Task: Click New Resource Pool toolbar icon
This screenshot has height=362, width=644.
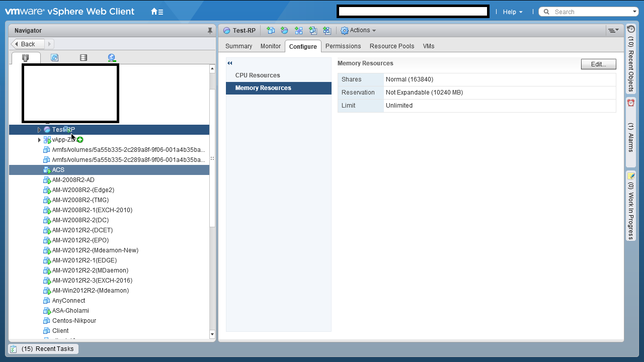Action: coord(284,31)
